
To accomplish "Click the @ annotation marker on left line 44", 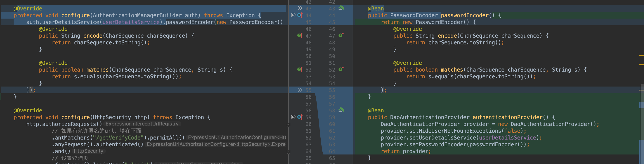I will pyautogui.click(x=293, y=15).
